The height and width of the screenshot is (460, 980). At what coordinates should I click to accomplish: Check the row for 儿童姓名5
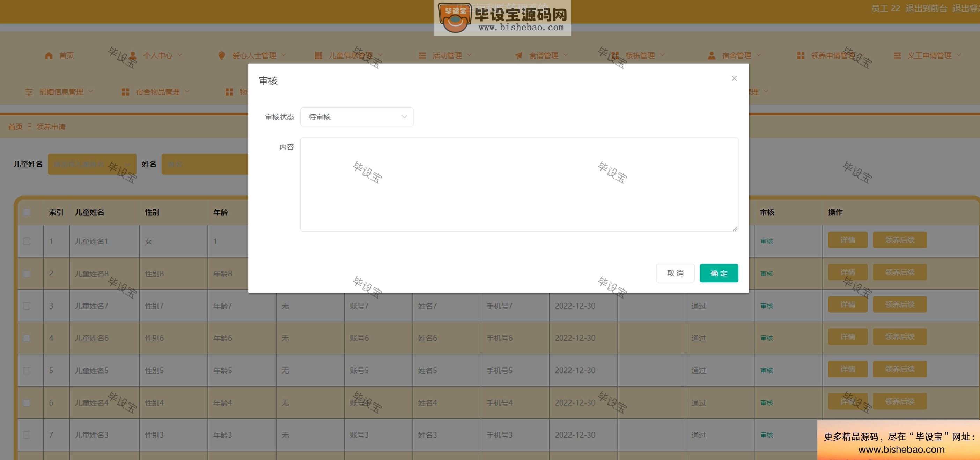pyautogui.click(x=27, y=371)
